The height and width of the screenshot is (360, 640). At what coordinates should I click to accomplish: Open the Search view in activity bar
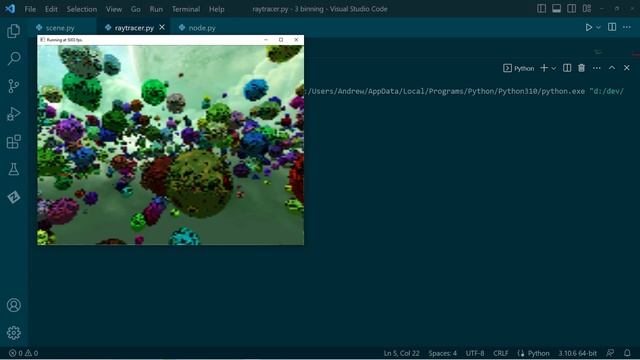tap(13, 58)
